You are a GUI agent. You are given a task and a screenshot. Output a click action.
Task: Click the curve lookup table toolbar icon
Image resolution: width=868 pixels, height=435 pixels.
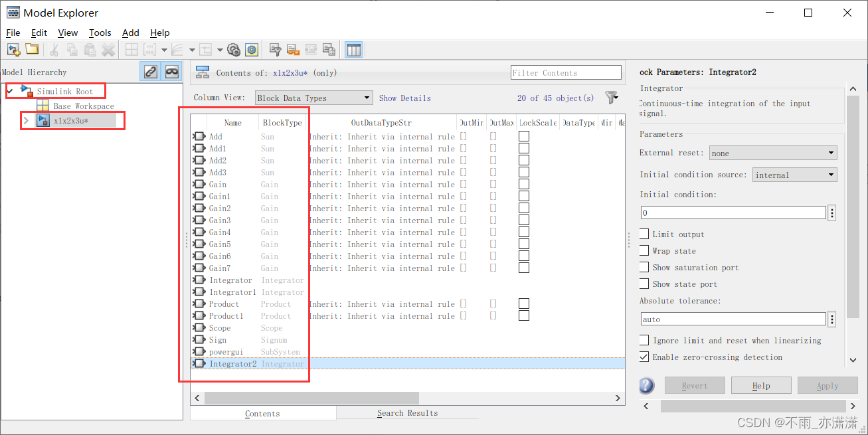tap(177, 50)
